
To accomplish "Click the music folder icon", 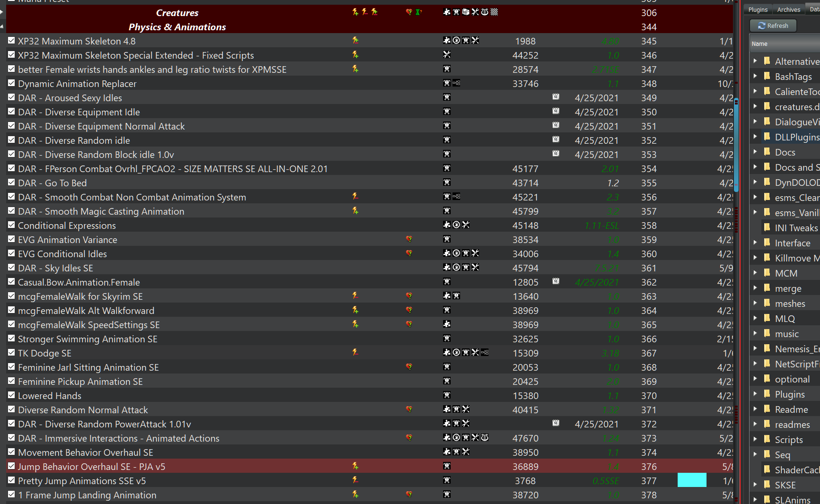I will tap(767, 333).
